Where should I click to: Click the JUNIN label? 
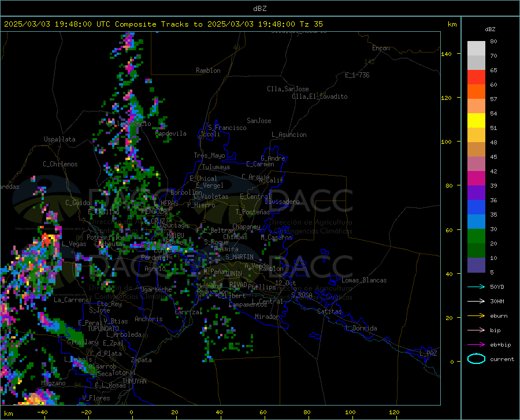tap(233, 273)
